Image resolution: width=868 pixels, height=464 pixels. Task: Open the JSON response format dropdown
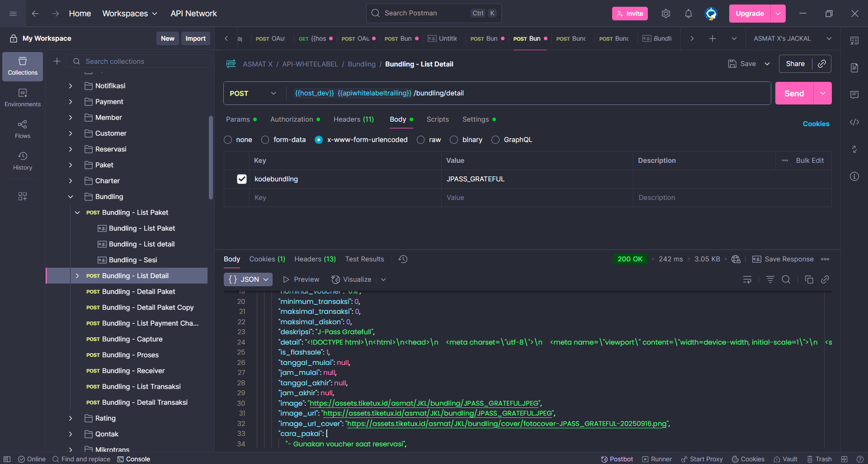point(248,279)
